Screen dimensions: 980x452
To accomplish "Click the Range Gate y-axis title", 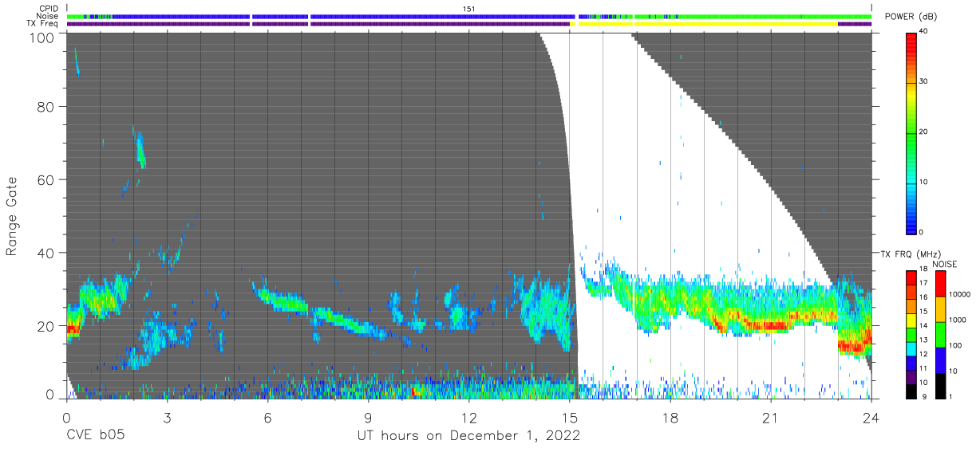I will 12,216.
